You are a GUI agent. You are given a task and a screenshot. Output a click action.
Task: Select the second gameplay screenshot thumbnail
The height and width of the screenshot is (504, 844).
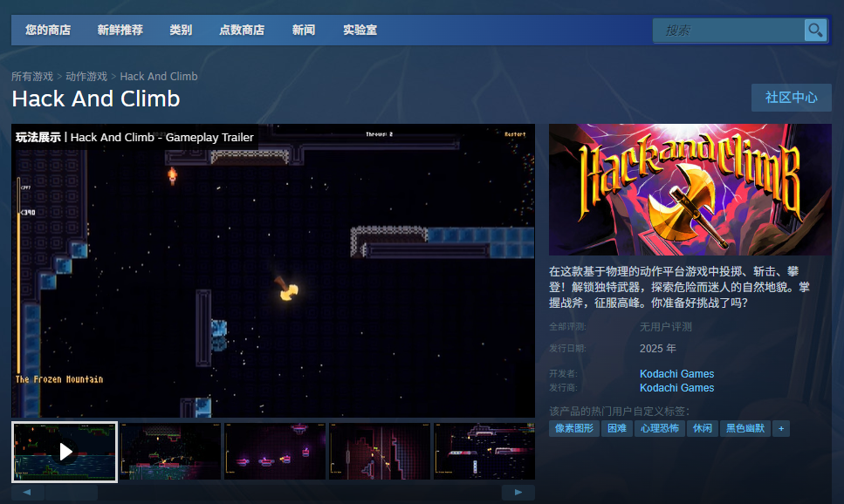point(169,452)
